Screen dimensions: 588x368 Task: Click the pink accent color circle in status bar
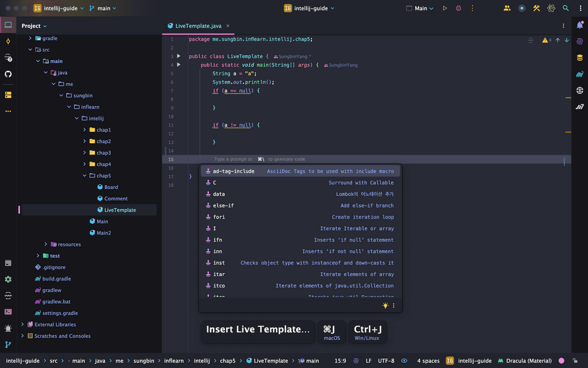click(562, 361)
